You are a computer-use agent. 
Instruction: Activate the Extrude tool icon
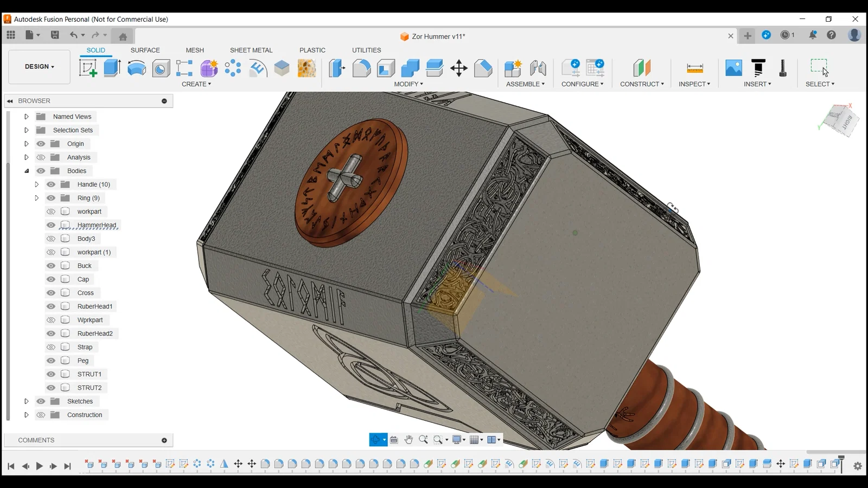(112, 68)
